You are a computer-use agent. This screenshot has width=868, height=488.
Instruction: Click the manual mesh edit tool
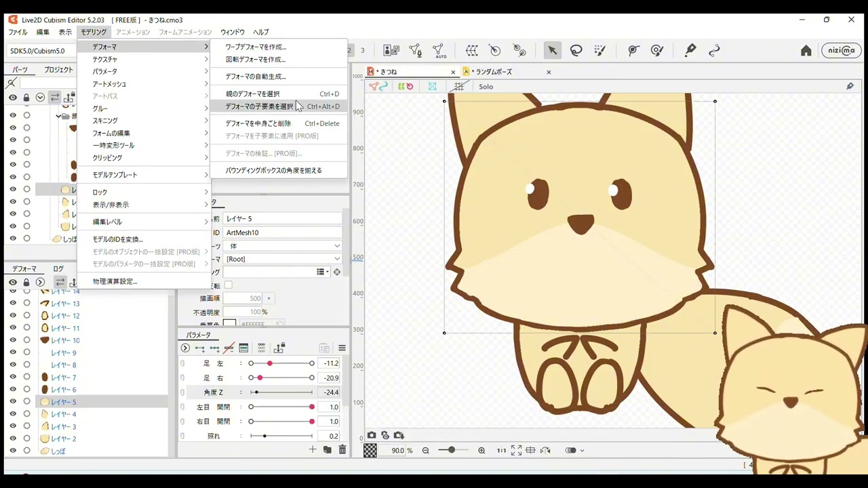416,50
